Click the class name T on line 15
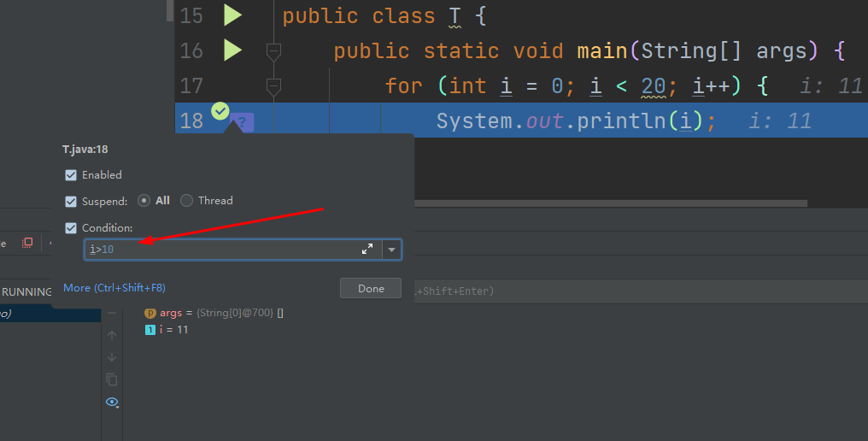This screenshot has height=441, width=868. click(x=455, y=16)
